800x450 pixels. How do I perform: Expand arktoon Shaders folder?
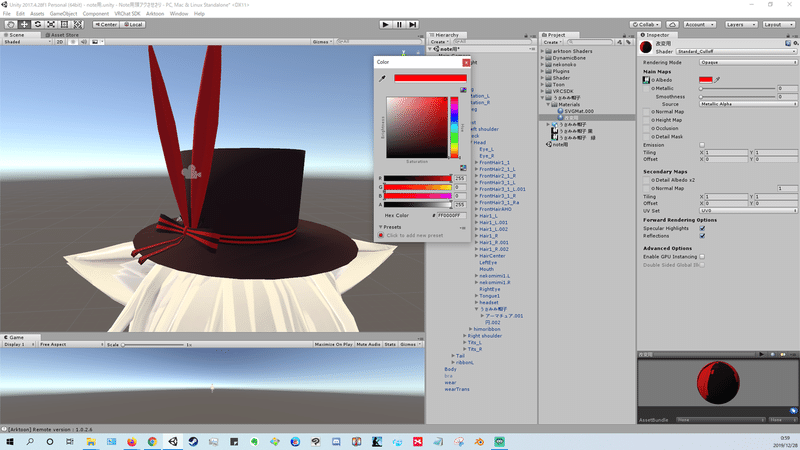542,51
